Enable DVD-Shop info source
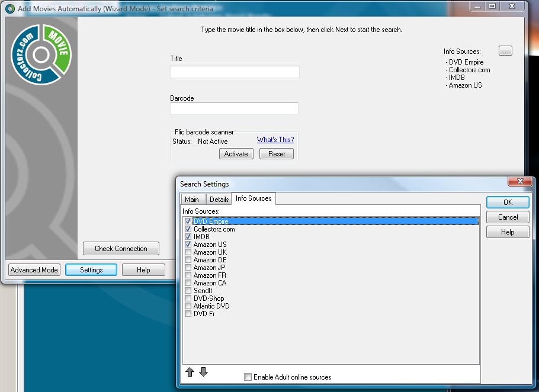Screen dimensions: 539x392 point(188,298)
